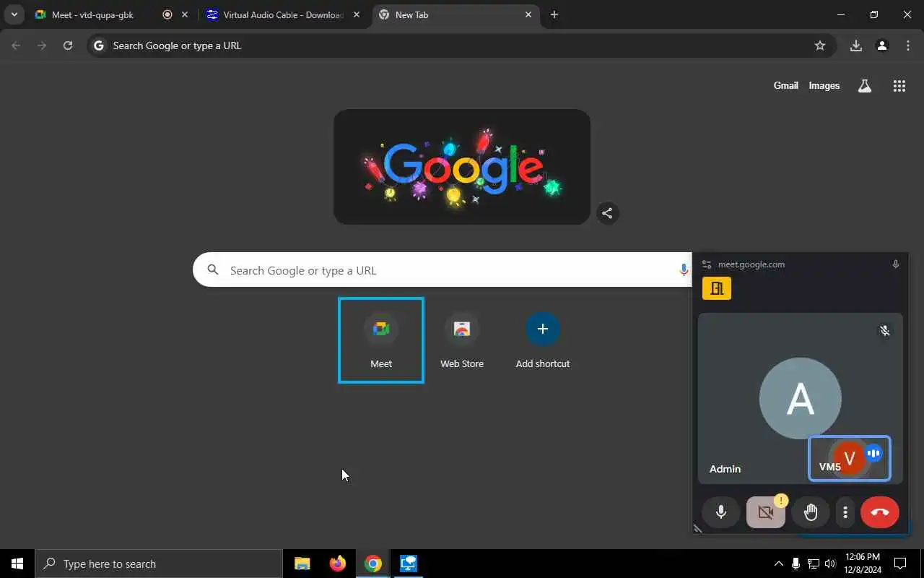Viewport: 924px width, 578px height.
Task: Leave the call with red hang-up
Action: point(879,512)
